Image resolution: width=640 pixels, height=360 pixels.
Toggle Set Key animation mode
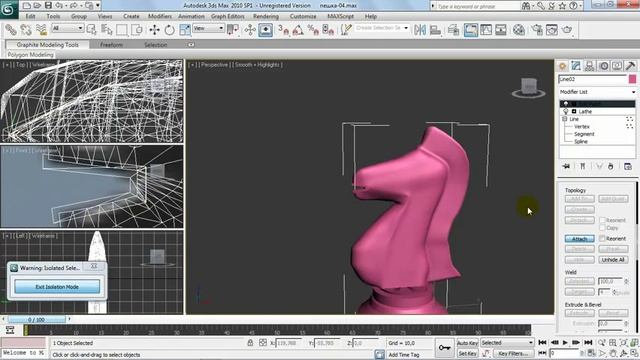(x=467, y=353)
